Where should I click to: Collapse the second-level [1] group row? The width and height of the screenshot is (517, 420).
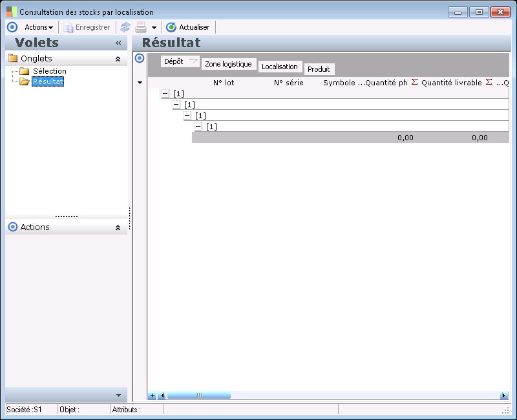click(176, 105)
